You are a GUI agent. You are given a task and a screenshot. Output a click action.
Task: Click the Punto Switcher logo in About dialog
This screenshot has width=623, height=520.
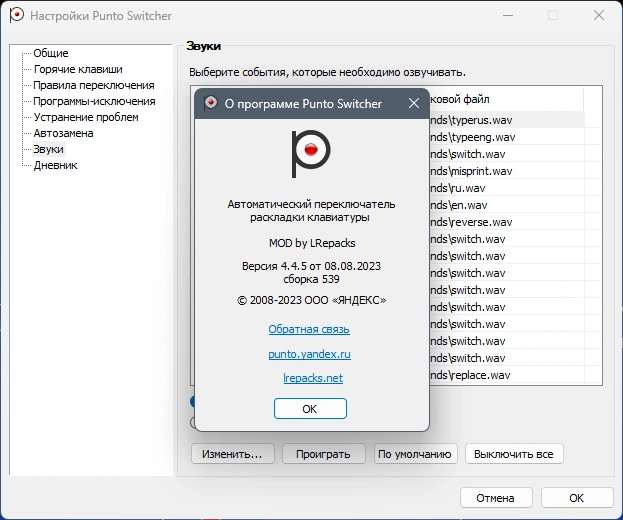click(311, 153)
